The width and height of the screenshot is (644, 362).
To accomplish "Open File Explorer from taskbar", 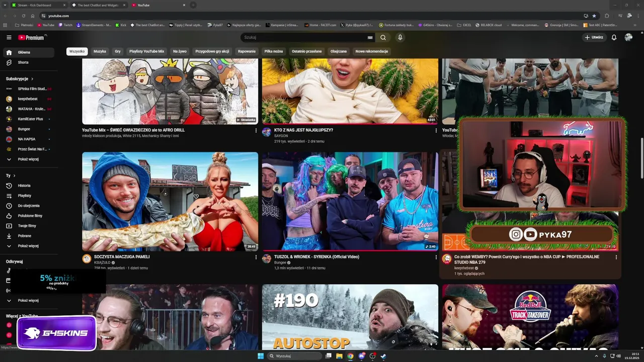I will (339, 356).
